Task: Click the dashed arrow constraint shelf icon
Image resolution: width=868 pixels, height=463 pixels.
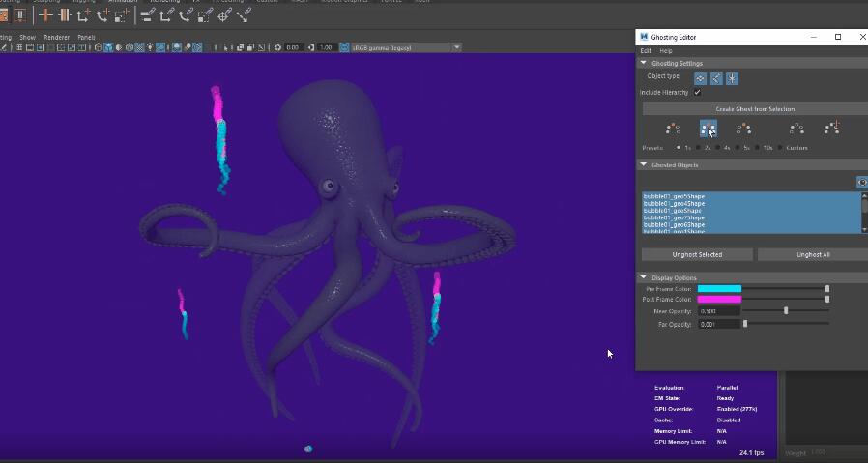Action: point(244,15)
